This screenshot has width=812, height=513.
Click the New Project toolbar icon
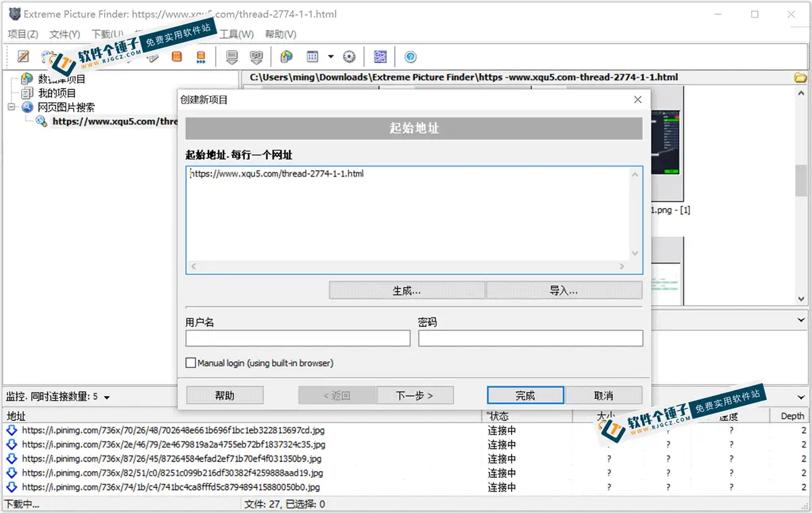(x=23, y=57)
